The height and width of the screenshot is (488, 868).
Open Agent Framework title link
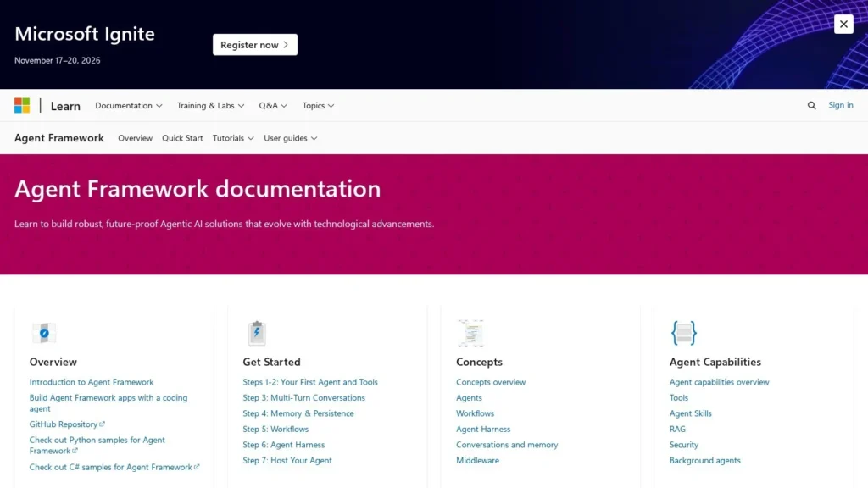59,138
